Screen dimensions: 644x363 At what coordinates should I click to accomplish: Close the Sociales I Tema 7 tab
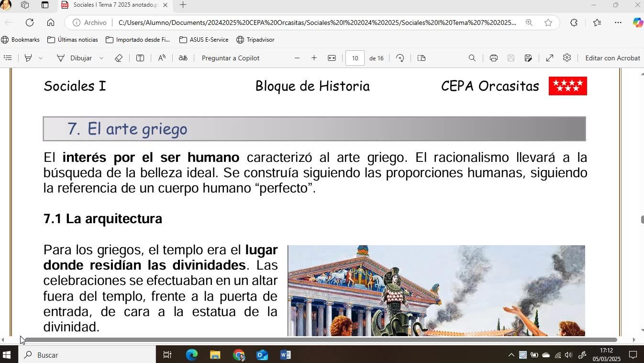coord(166,5)
